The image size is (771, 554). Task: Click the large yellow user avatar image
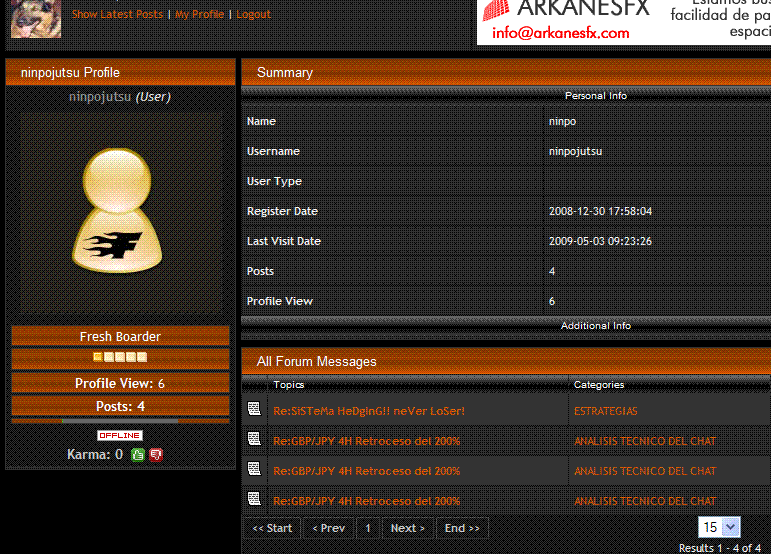coord(120,212)
